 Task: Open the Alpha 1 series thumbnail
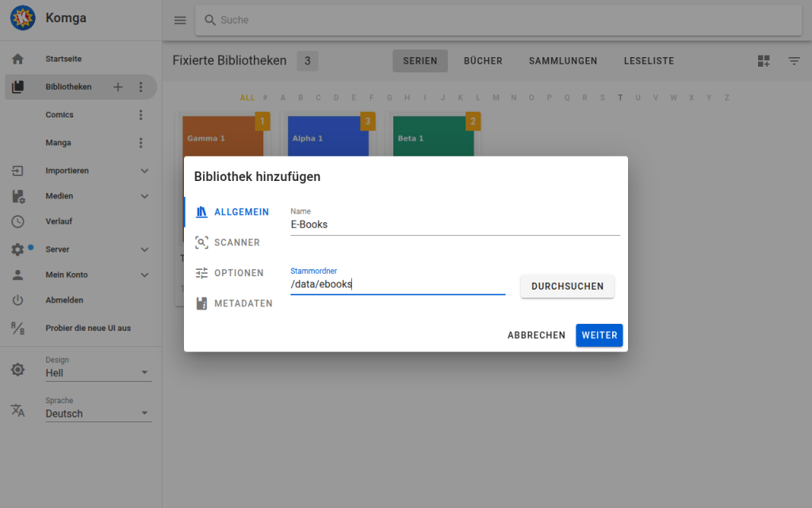(x=328, y=136)
